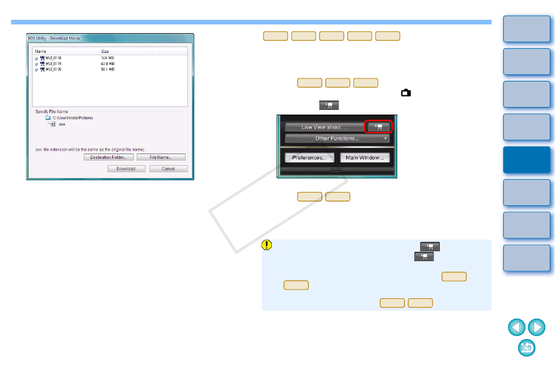Return via the Main Window... button
This screenshot has width=555, height=392.
365,158
